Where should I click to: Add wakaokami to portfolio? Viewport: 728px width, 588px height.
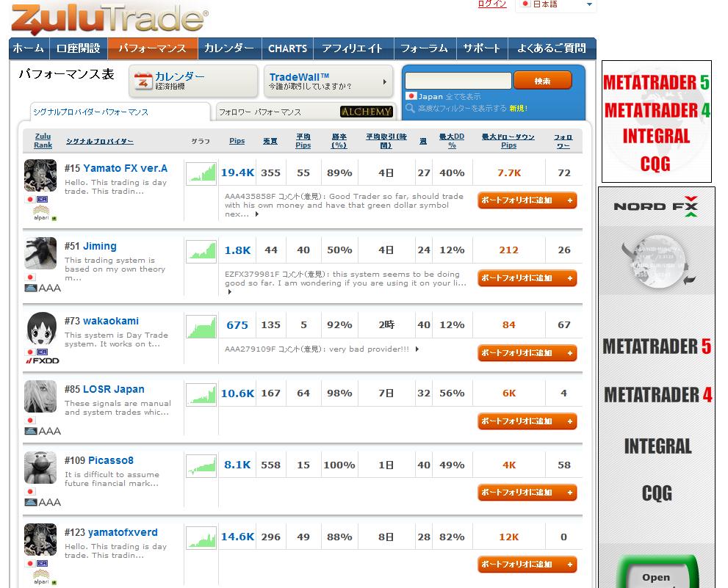click(527, 353)
